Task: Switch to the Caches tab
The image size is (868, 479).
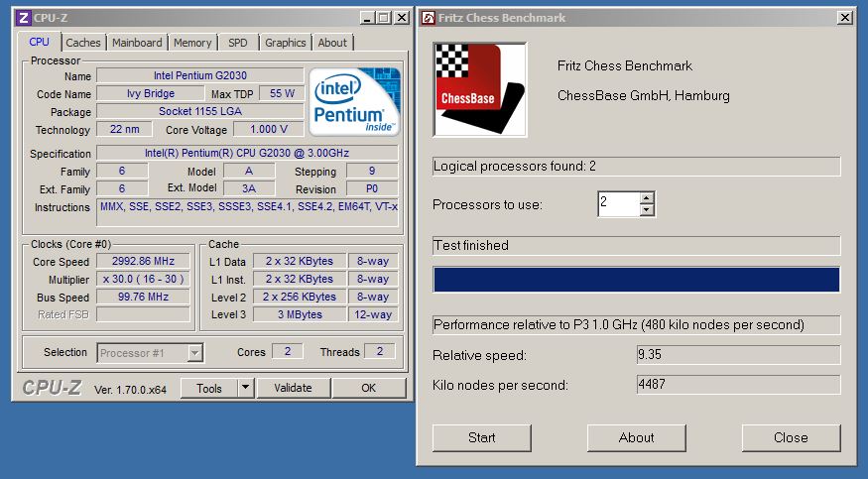Action: point(83,43)
